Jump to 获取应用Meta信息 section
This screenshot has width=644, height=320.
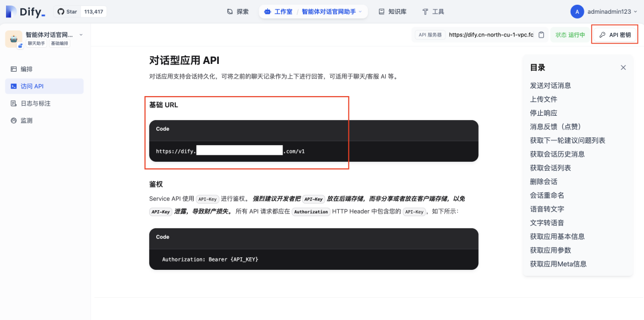click(x=558, y=264)
